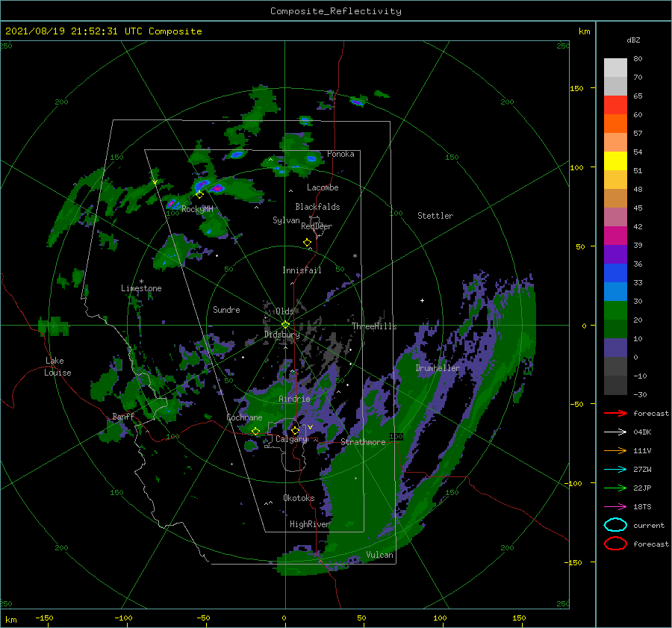Click the red forecast arrow in legend

615,413
